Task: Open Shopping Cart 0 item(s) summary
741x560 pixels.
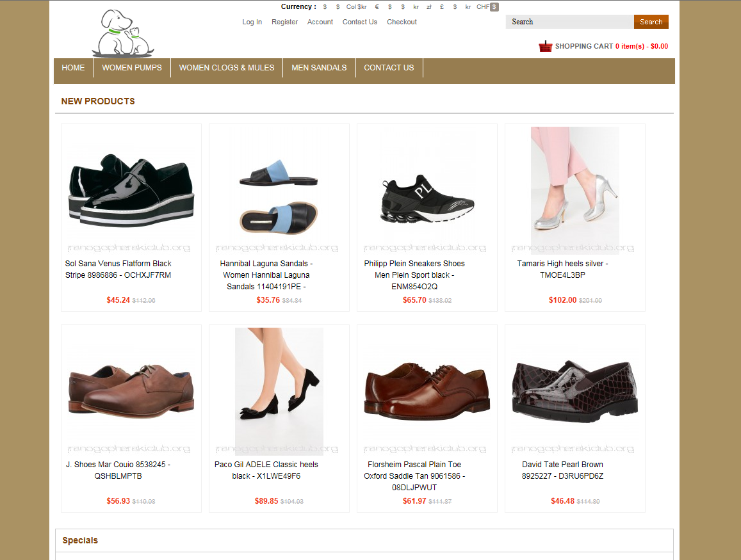Action: tap(612, 46)
